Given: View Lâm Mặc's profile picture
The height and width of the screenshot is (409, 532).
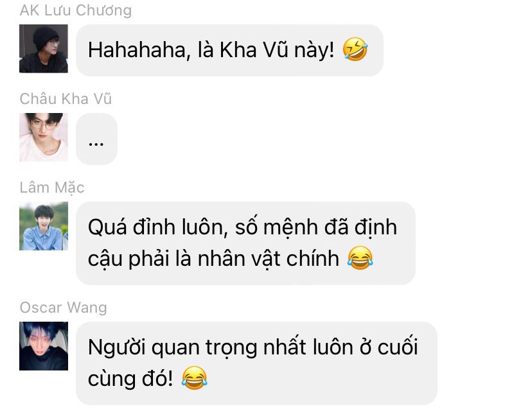Looking at the screenshot, I should click(x=44, y=226).
